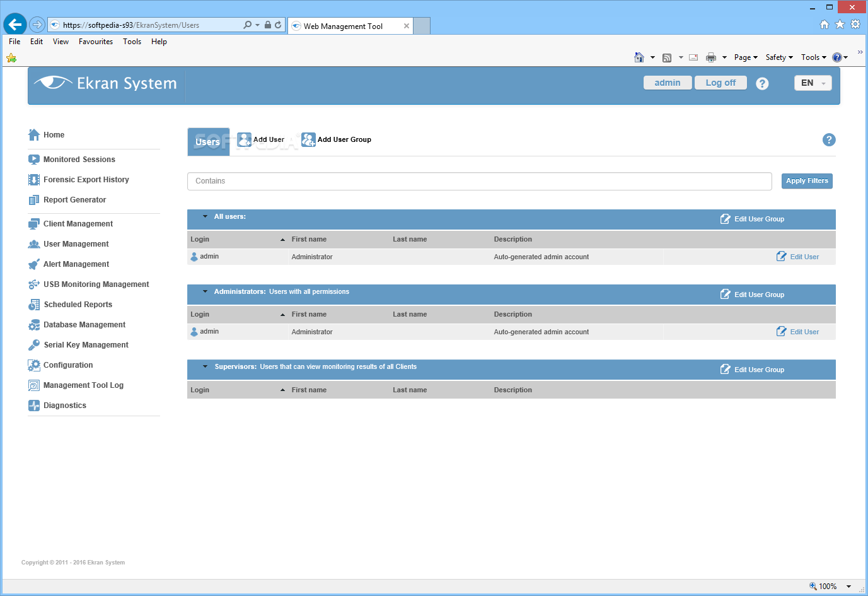
Task: Click the Forensic Export History icon
Action: (x=34, y=180)
